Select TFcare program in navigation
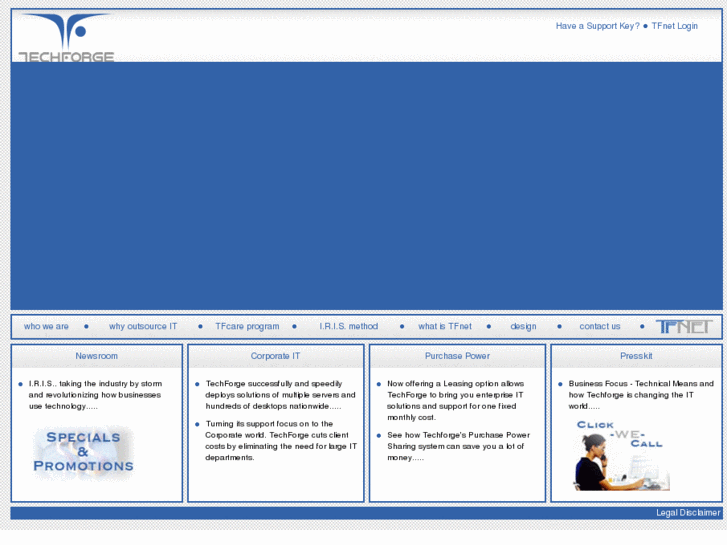This screenshot has width=727, height=545. coord(247,327)
